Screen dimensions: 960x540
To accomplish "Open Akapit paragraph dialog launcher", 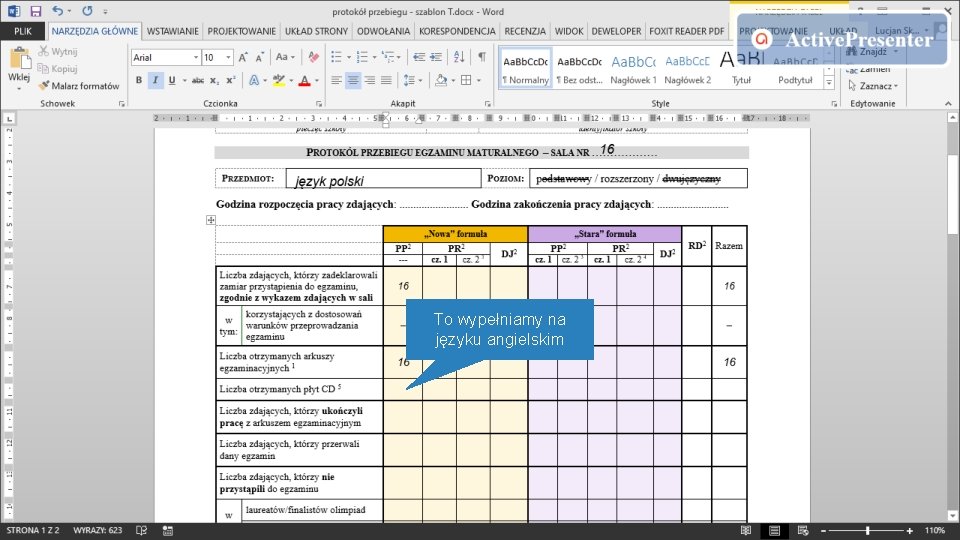I will [488, 104].
